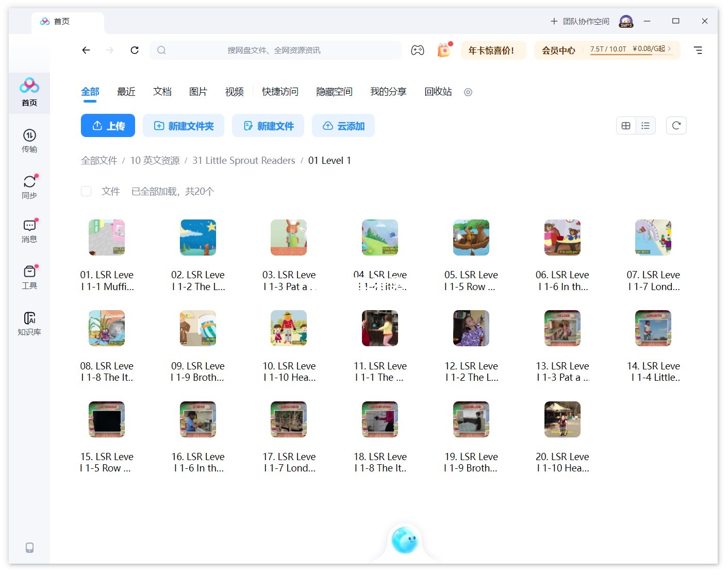The image size is (728, 575).
Task: Open the AI知识库 sidebar feature
Action: [29, 322]
